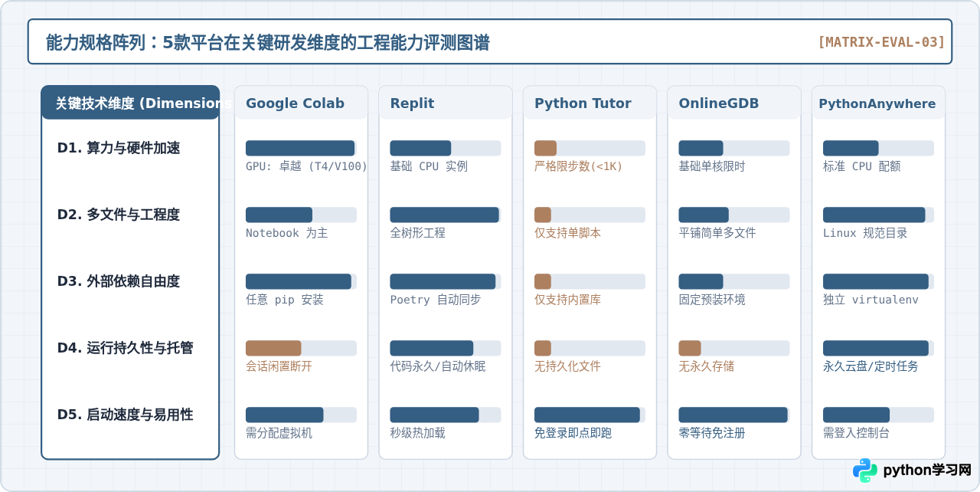The height and width of the screenshot is (492, 980).
Task: Click the text 任意 pip 安装
Action: (x=285, y=300)
